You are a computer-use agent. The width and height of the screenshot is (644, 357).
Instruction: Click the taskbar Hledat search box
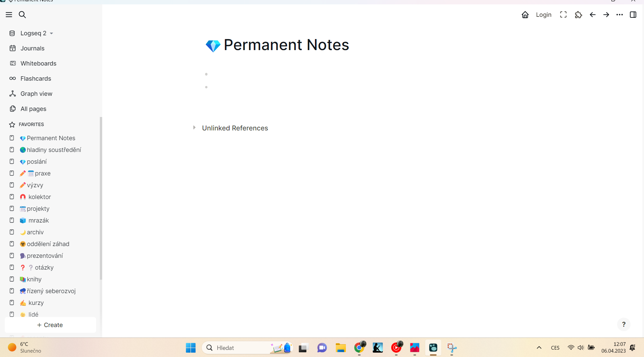[x=247, y=348]
